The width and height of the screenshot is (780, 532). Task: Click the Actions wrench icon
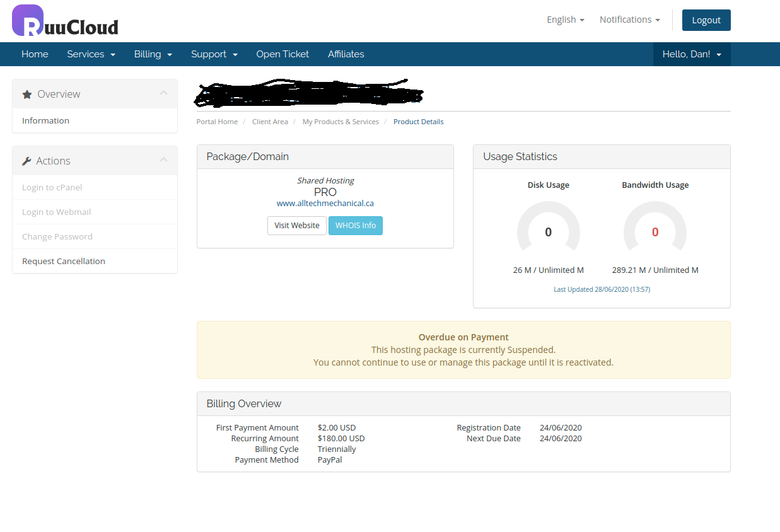click(26, 161)
